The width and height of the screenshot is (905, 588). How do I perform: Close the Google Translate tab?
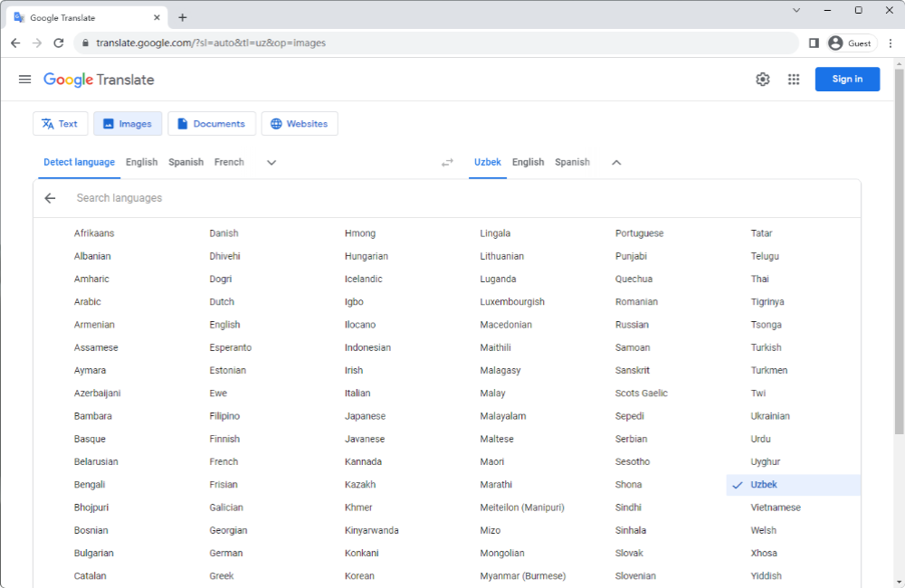point(157,17)
